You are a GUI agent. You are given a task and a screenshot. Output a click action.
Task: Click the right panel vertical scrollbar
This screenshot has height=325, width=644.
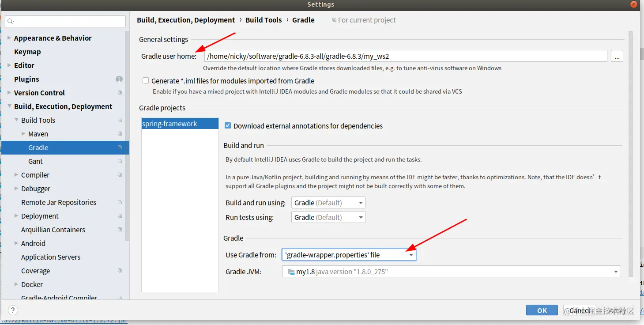(x=631, y=155)
